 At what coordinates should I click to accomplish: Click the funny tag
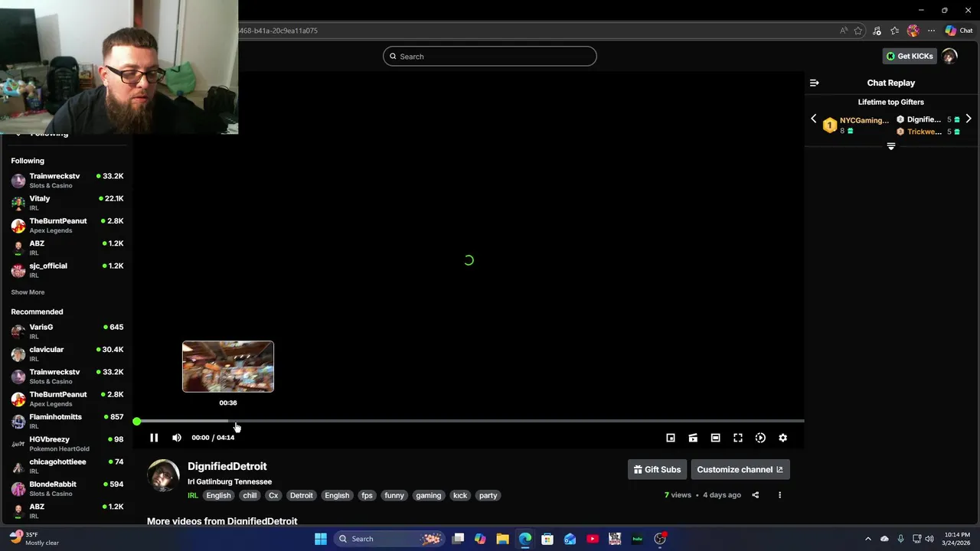(x=394, y=495)
